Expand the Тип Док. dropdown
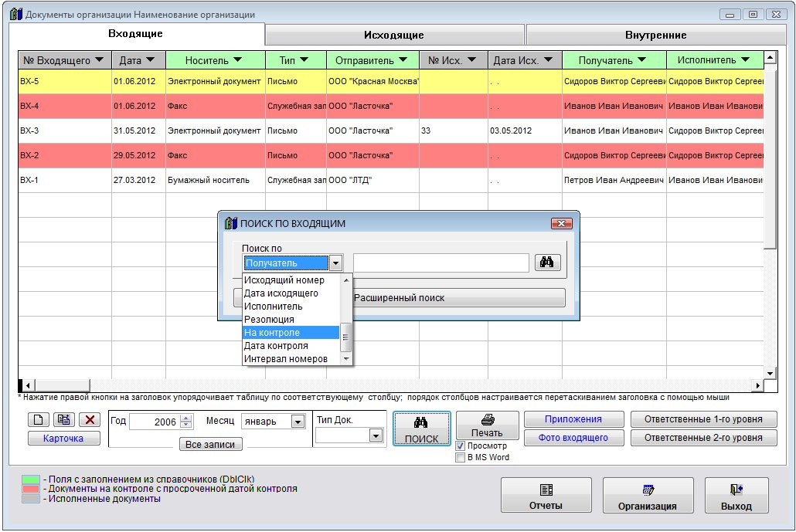The width and height of the screenshot is (796, 532). pyautogui.click(x=376, y=435)
